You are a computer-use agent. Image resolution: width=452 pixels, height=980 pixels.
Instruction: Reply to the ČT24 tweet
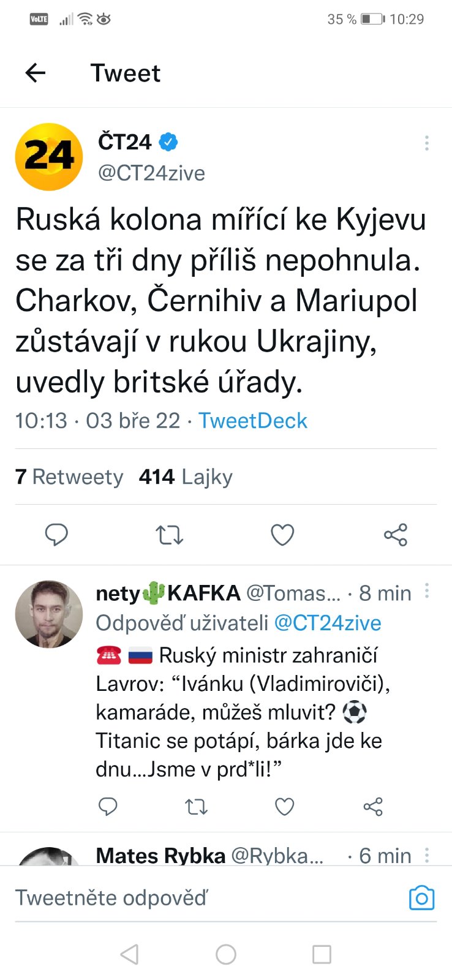pos(56,535)
